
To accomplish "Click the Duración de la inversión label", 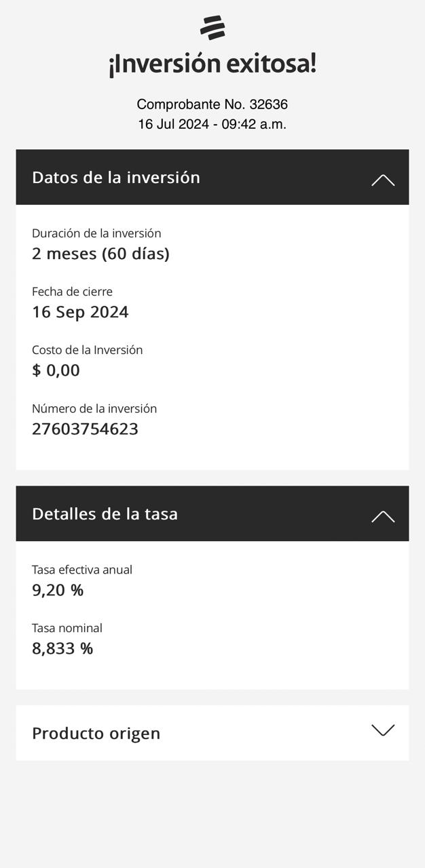I will [x=96, y=233].
